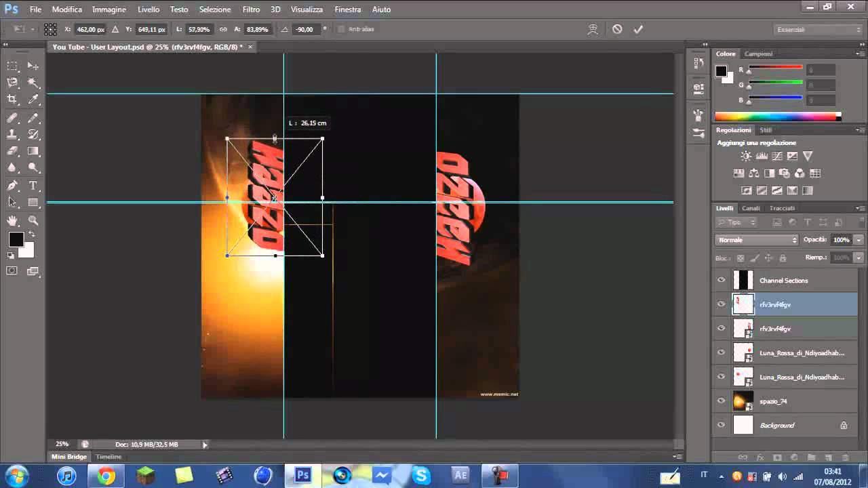Open the Livello menu
The width and height of the screenshot is (868, 488).
point(149,9)
